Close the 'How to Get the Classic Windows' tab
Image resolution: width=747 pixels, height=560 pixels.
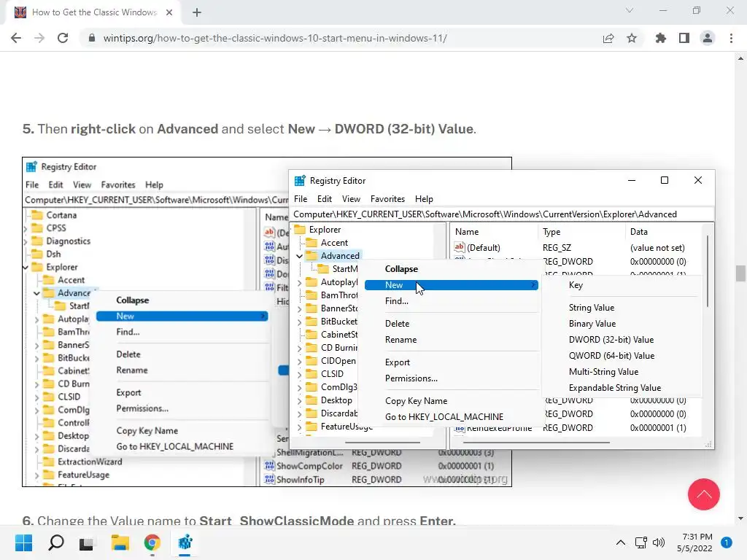169,12
